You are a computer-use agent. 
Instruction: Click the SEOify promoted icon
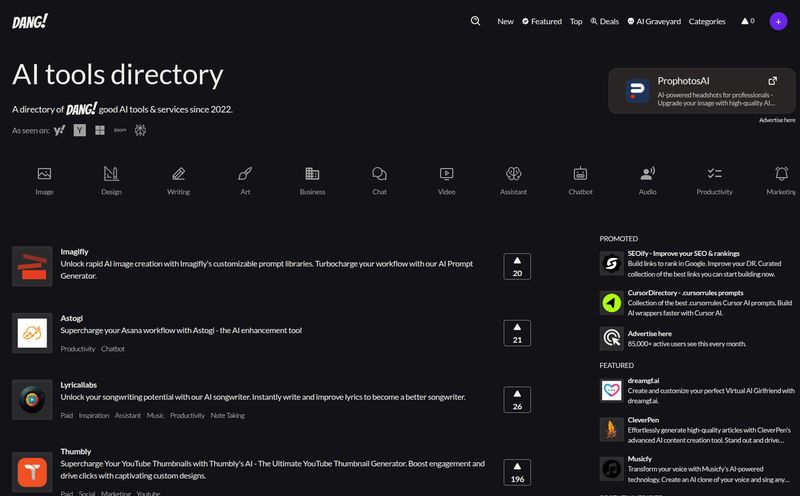(x=611, y=264)
